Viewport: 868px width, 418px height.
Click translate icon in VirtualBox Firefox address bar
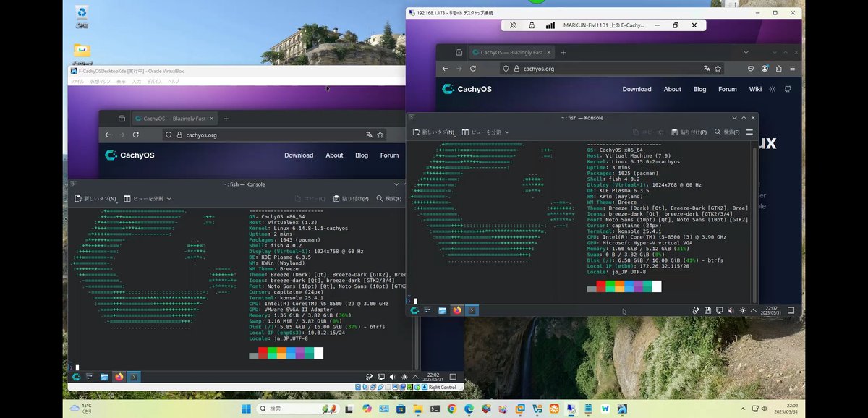click(x=369, y=135)
